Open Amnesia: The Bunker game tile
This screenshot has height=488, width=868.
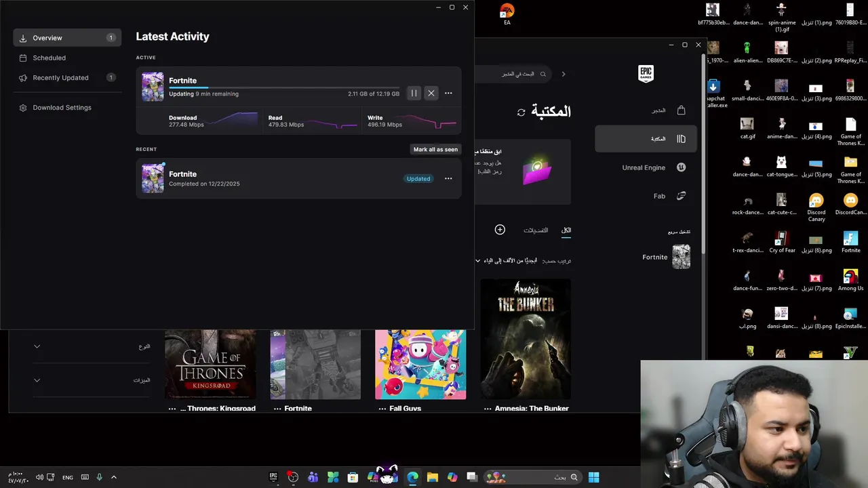[x=526, y=339]
